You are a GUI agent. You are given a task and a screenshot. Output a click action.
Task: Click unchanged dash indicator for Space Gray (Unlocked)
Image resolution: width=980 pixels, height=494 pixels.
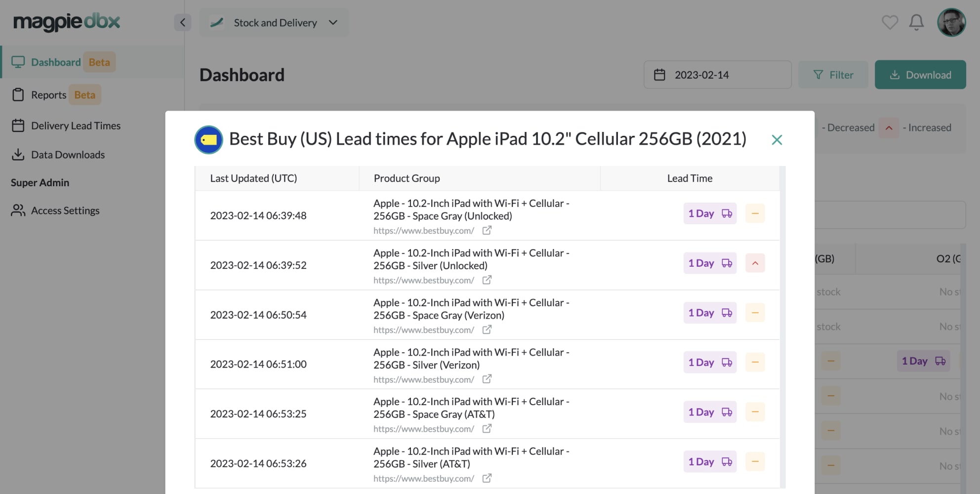[x=755, y=213]
